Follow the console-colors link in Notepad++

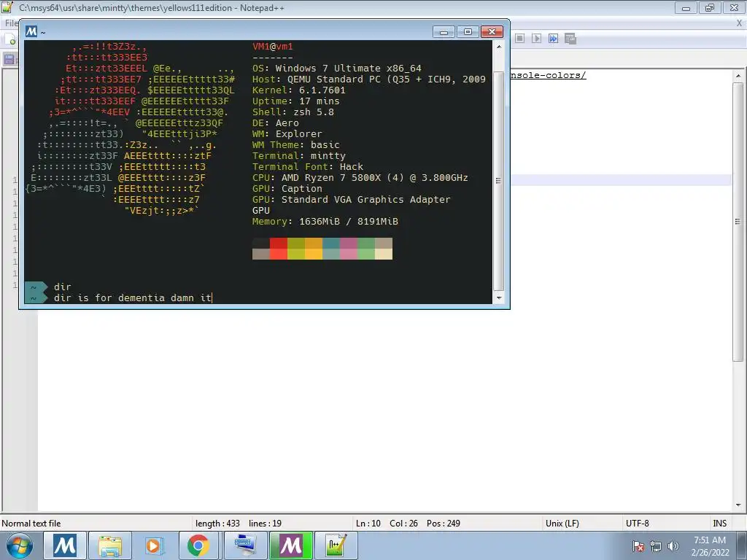pos(548,75)
